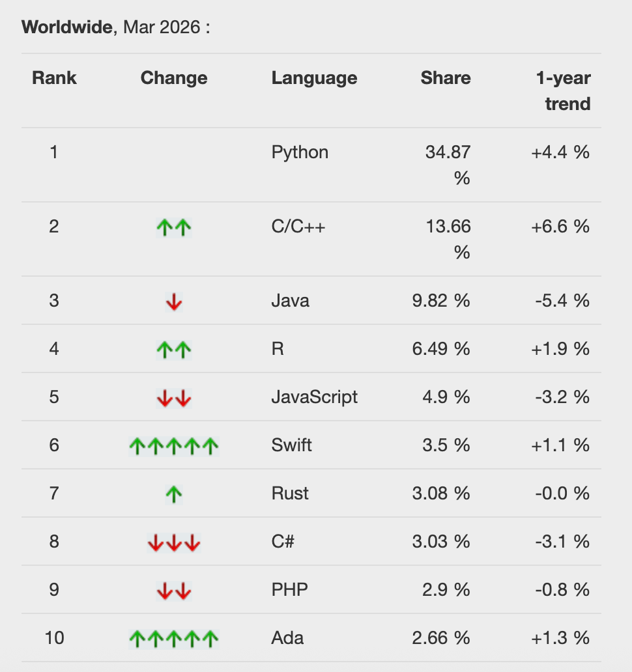
Task: Select the Swift language name
Action: tap(291, 445)
